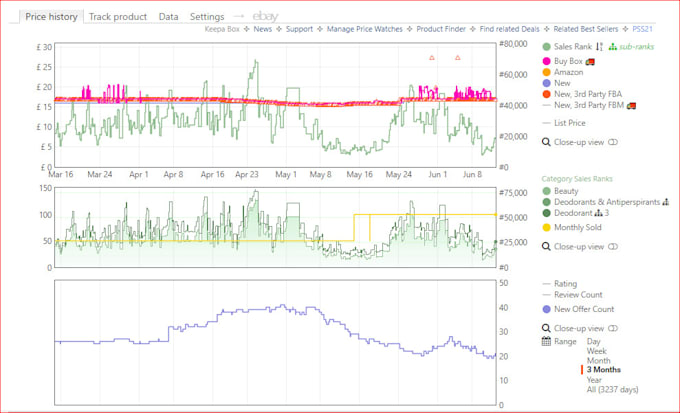
Task: Open the Settings tab
Action: click(x=207, y=17)
